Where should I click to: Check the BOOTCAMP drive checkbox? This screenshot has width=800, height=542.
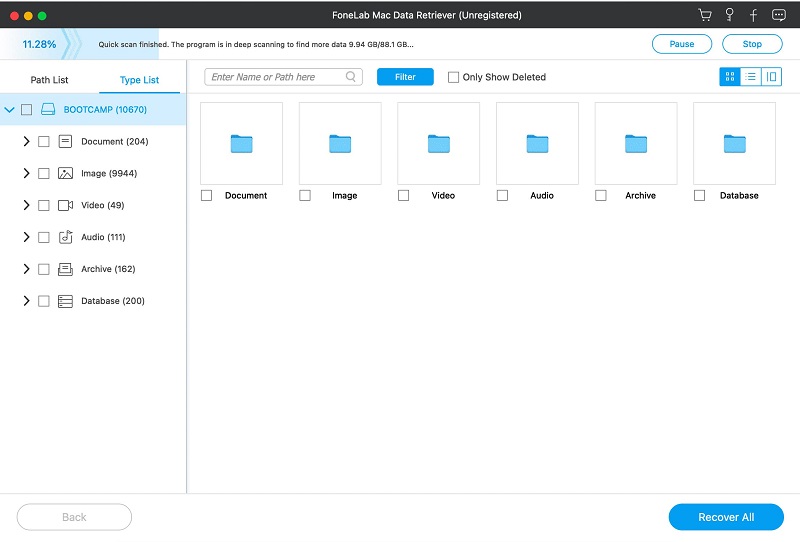coord(27,109)
